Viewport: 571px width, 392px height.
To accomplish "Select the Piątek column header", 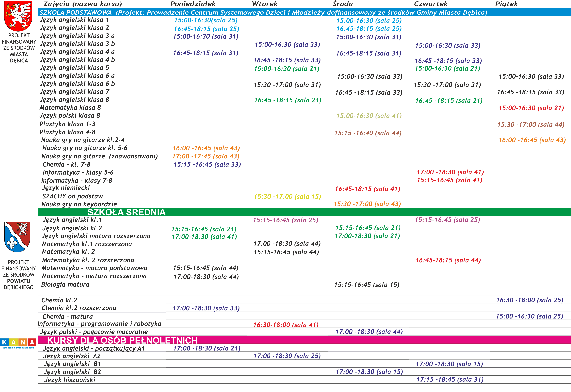I will point(507,4).
